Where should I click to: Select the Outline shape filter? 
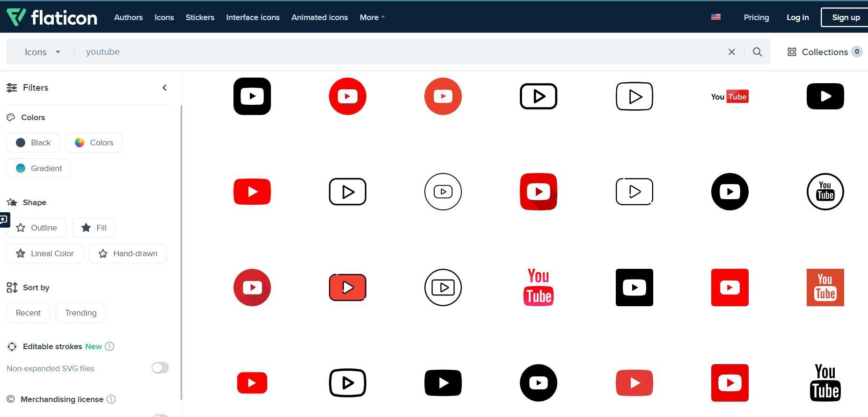(36, 228)
